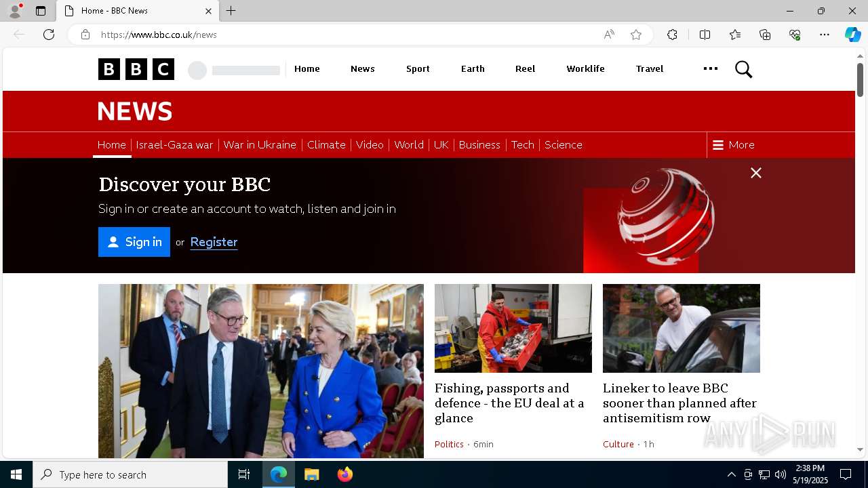Open Edge Settings and more menu

pyautogui.click(x=825, y=35)
